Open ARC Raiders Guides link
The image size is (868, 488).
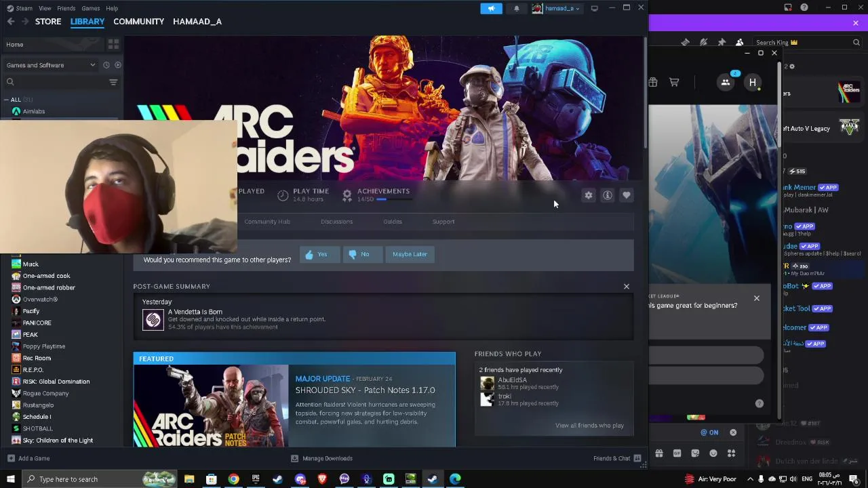(x=393, y=222)
